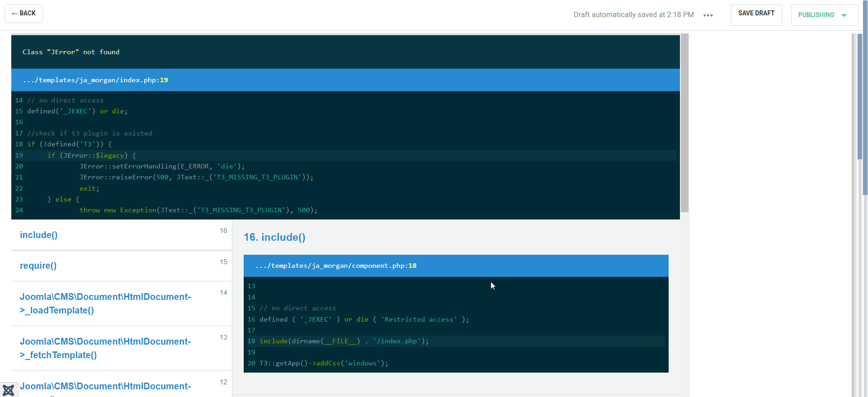Open the three-dot more options menu
This screenshot has height=397, width=868.
click(708, 15)
